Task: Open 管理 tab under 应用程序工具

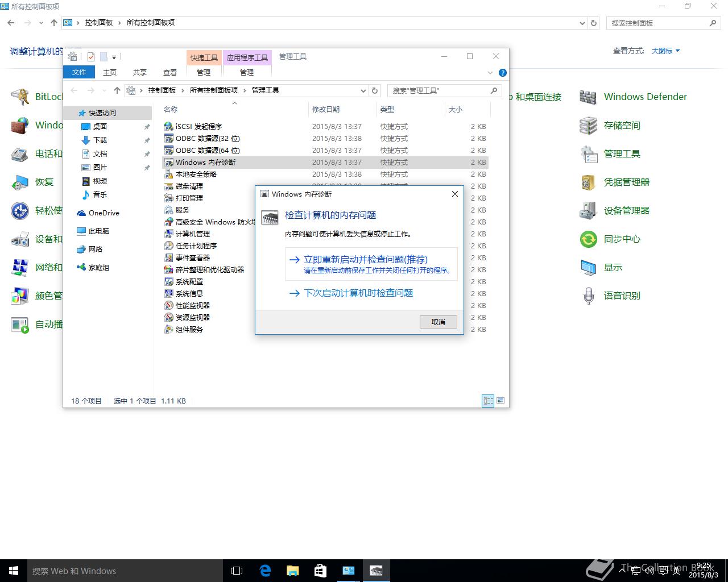Action: click(247, 72)
